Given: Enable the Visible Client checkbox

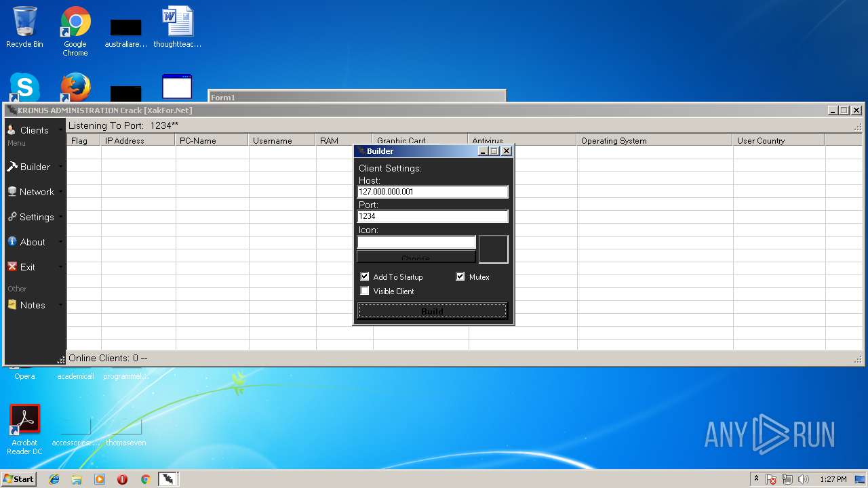Looking at the screenshot, I should point(365,291).
